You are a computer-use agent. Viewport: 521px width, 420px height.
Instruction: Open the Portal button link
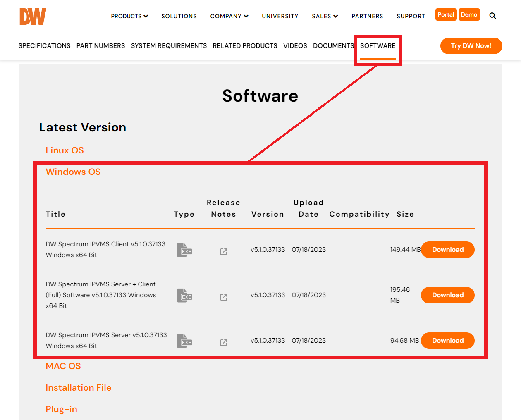point(446,14)
